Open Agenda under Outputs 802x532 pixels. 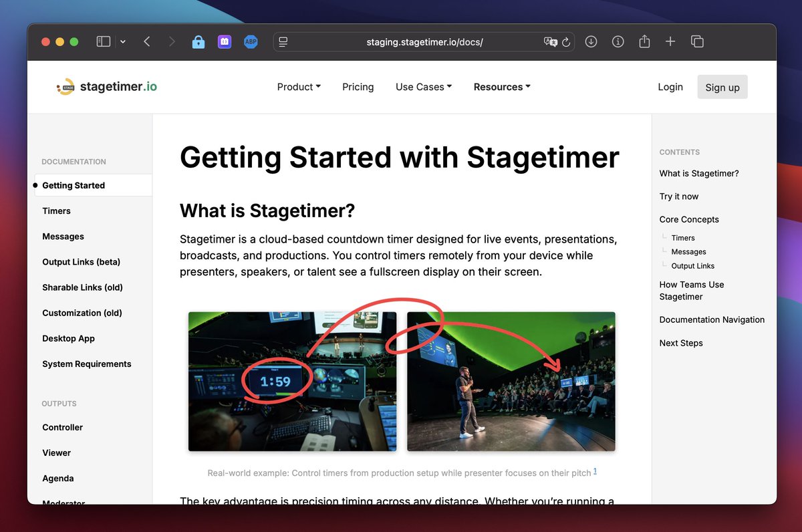(57, 478)
